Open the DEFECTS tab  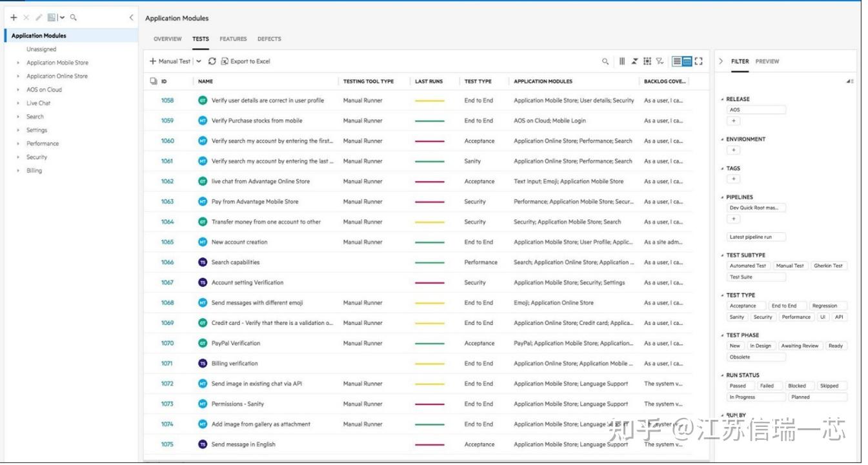click(269, 39)
